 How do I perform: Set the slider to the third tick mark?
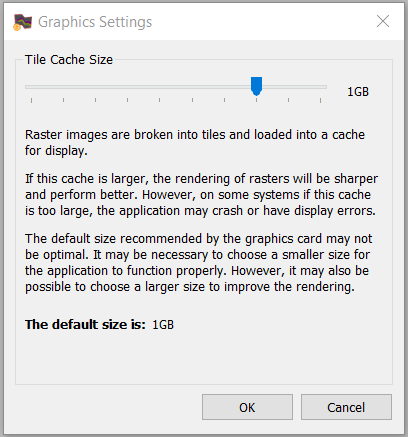point(95,100)
